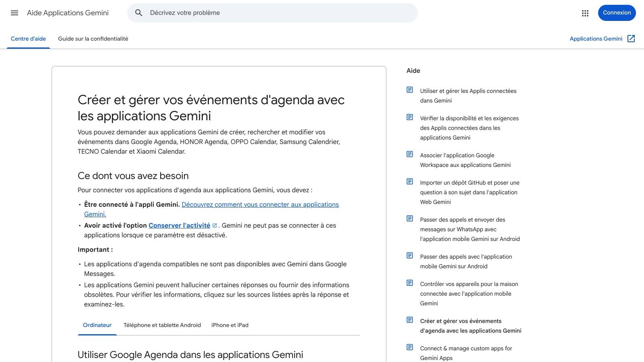Open the Applications Gemini link
This screenshot has height=362, width=644.
[x=596, y=39]
